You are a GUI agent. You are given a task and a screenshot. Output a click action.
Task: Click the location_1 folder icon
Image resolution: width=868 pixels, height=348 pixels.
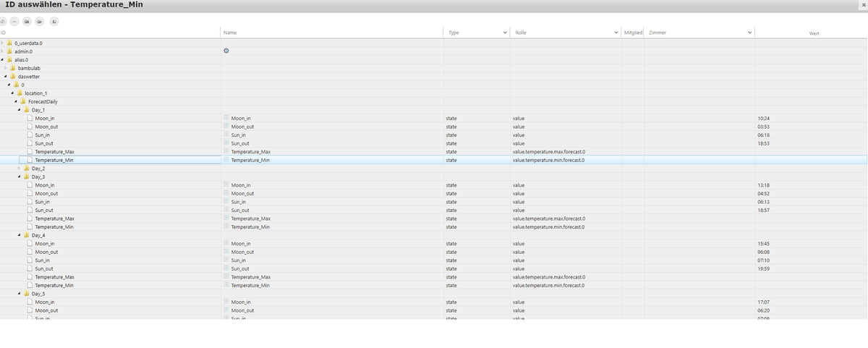pyautogui.click(x=20, y=93)
